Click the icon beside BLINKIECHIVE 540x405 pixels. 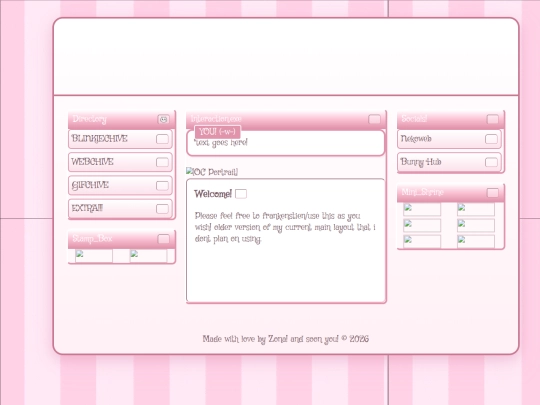point(162,139)
